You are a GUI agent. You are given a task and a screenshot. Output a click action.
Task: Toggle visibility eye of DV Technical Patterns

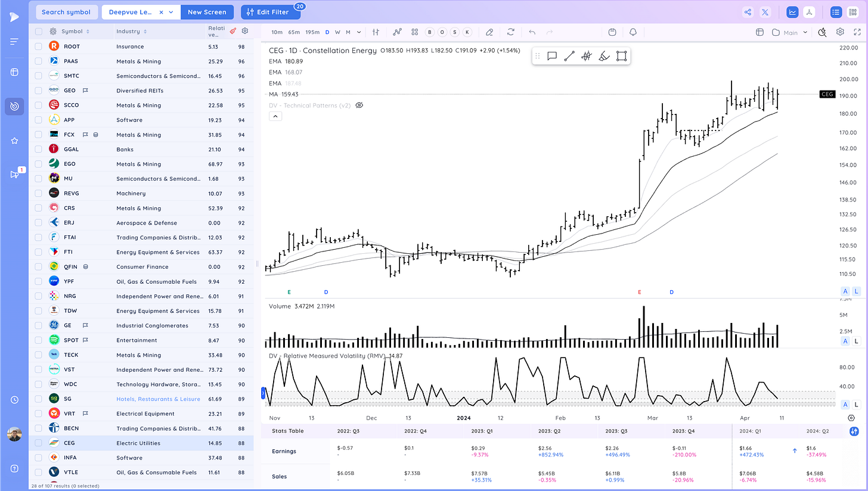click(359, 105)
